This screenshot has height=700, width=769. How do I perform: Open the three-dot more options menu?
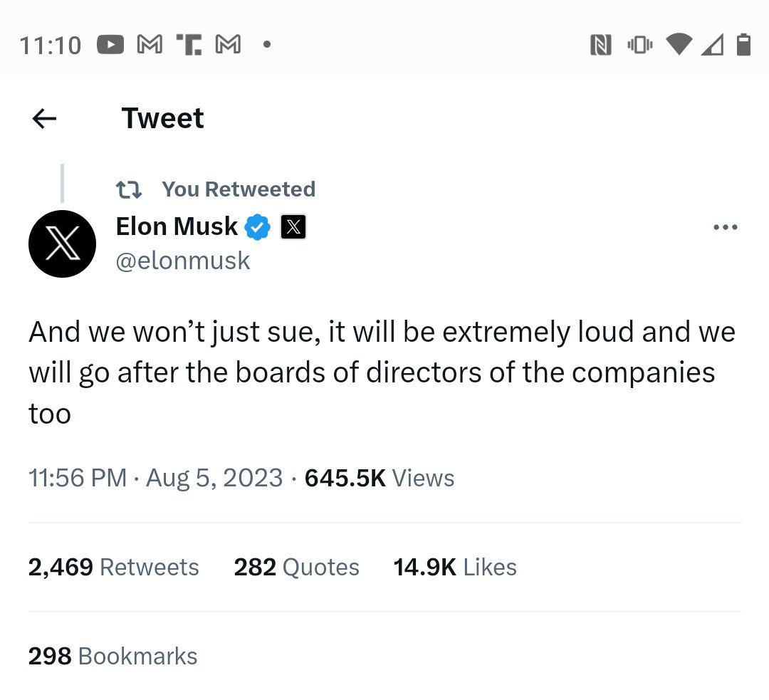[725, 226]
